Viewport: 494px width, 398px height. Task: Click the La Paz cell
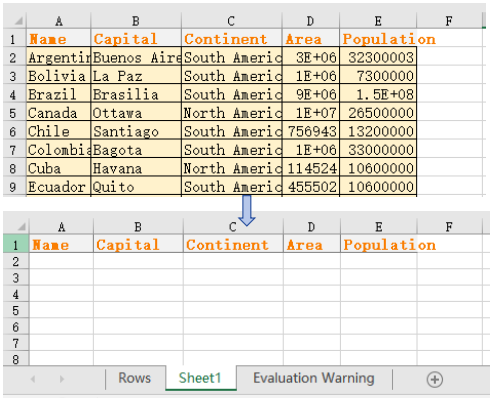tap(136, 75)
